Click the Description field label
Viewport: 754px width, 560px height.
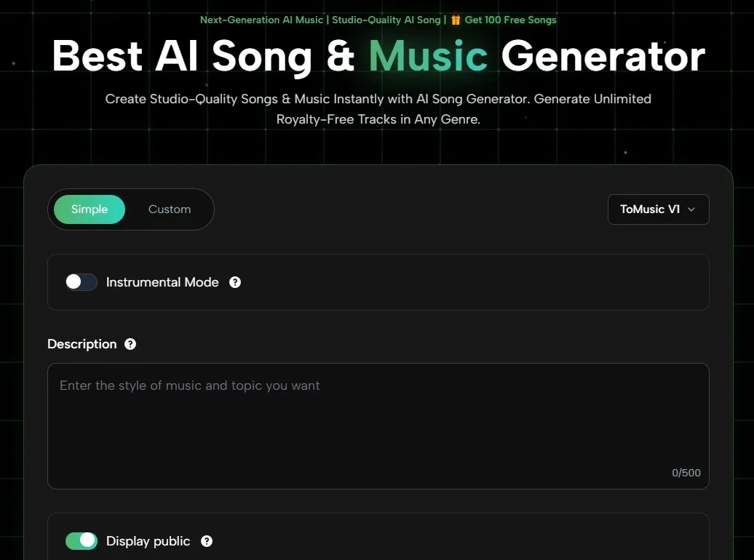(x=82, y=344)
